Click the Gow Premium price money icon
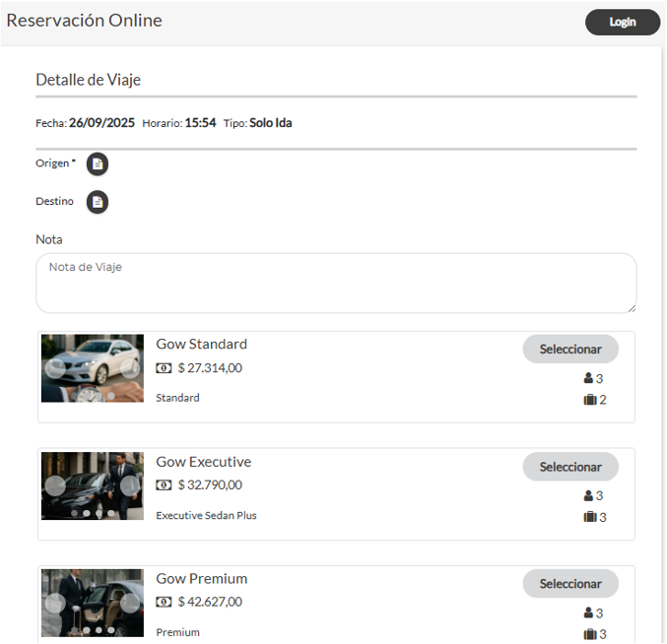The width and height of the screenshot is (667, 644). tap(164, 602)
